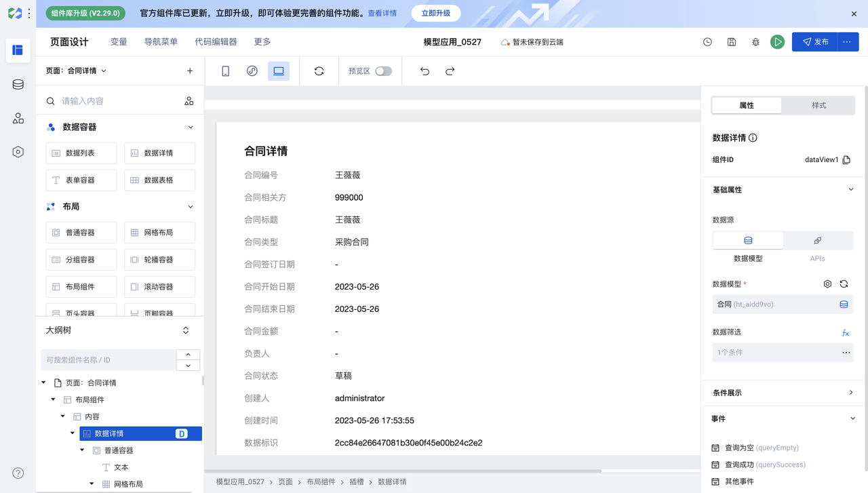868x493 pixels.
Task: Open component library icon next to search
Action: coord(189,101)
